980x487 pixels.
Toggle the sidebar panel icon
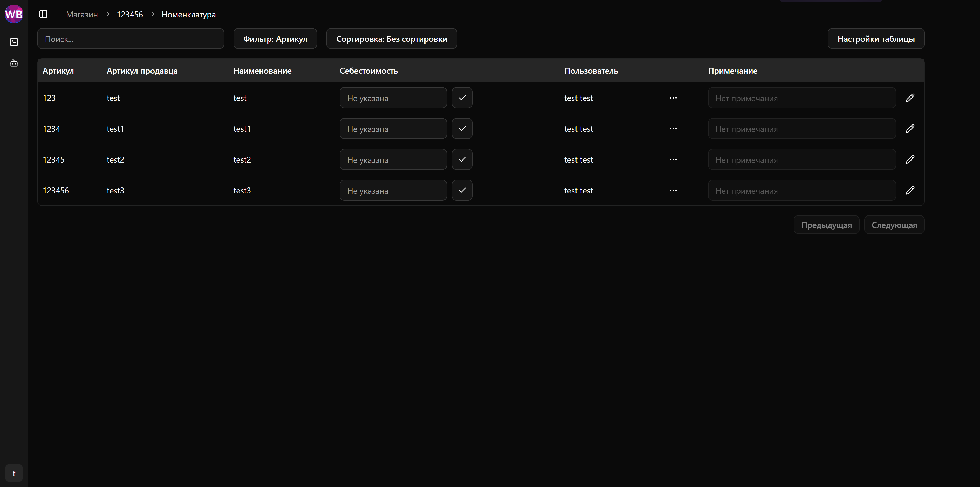pos(43,14)
